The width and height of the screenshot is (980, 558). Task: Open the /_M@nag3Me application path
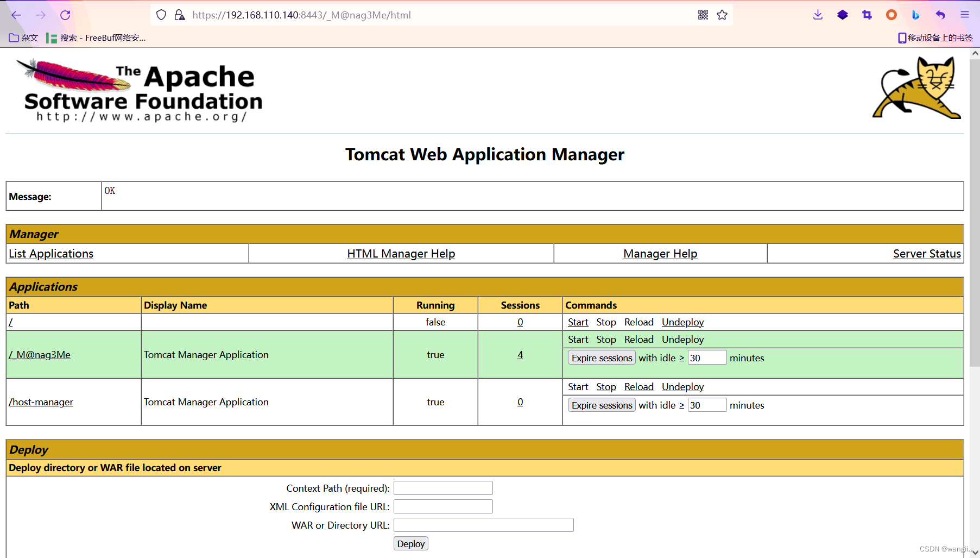[40, 355]
